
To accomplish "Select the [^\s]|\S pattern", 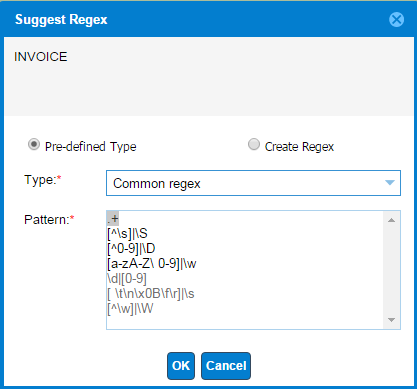I will click(127, 234).
